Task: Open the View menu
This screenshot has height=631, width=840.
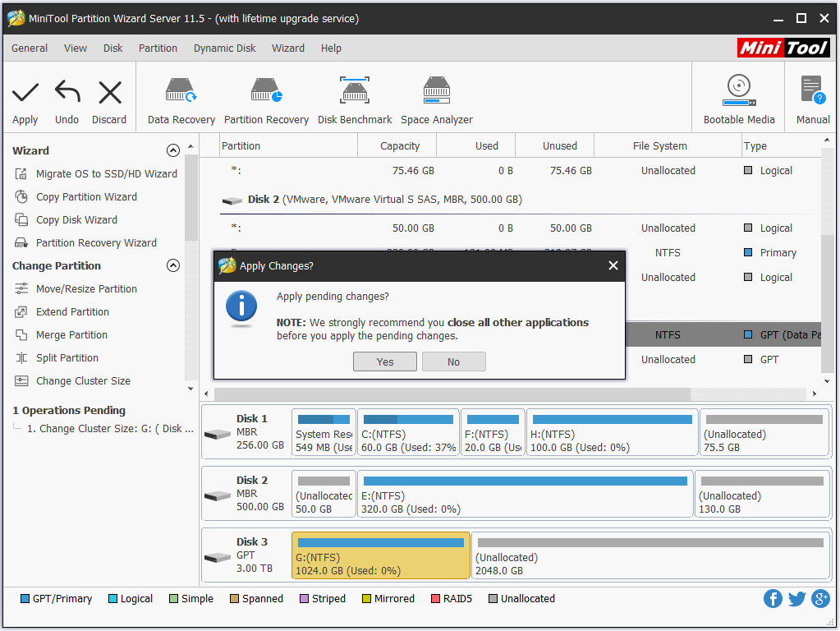Action: coord(76,48)
